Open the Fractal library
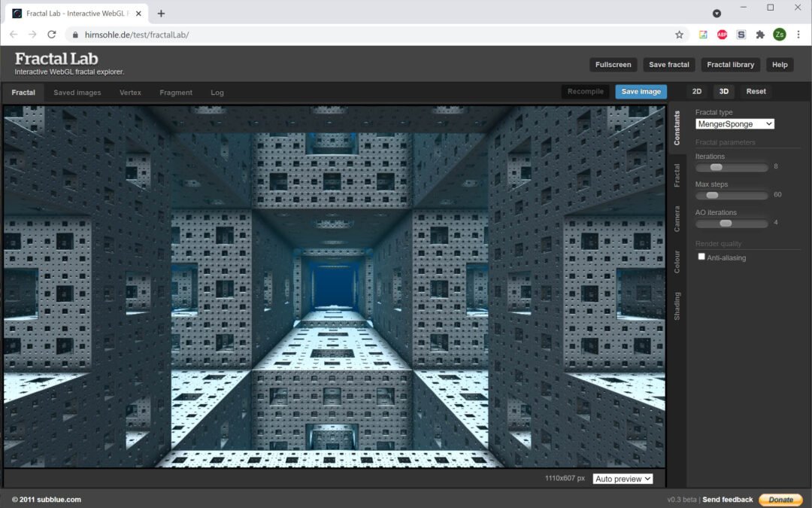Image resolution: width=812 pixels, height=508 pixels. pos(730,65)
